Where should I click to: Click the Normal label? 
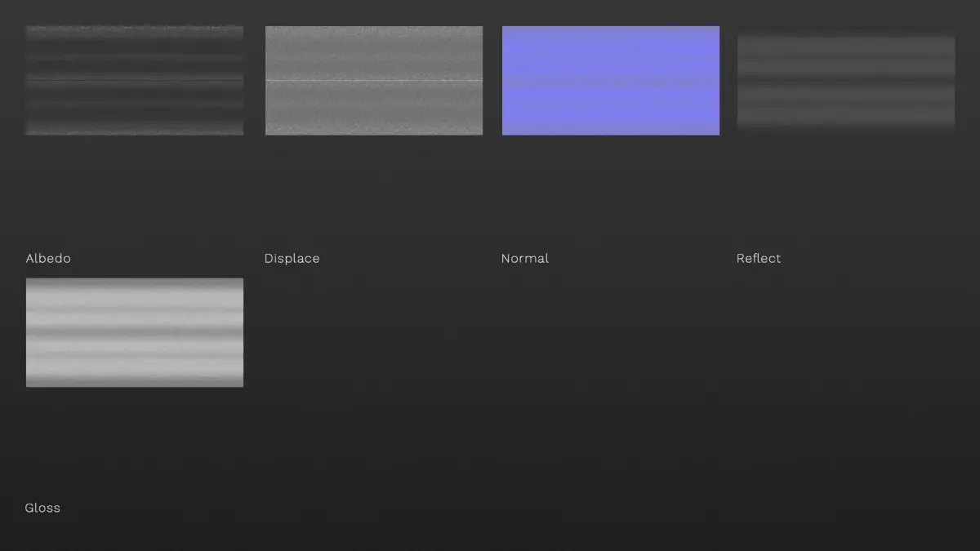point(525,258)
